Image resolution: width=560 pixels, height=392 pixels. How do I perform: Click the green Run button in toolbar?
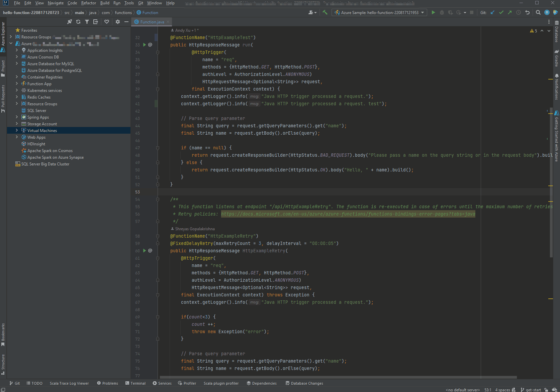click(x=433, y=12)
